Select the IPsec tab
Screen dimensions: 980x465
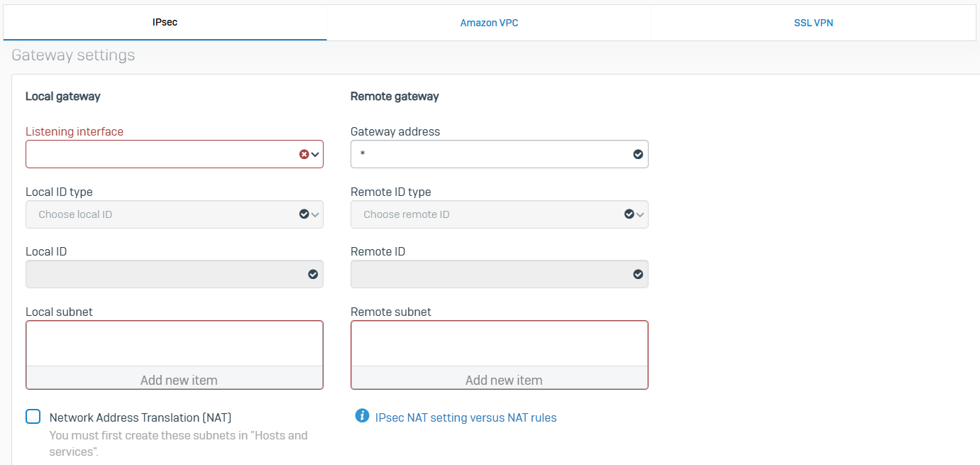click(x=165, y=23)
